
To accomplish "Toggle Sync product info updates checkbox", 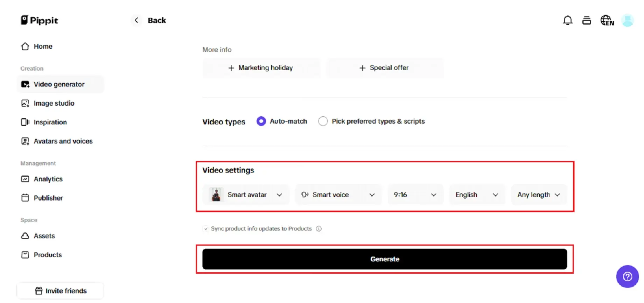I will click(205, 229).
